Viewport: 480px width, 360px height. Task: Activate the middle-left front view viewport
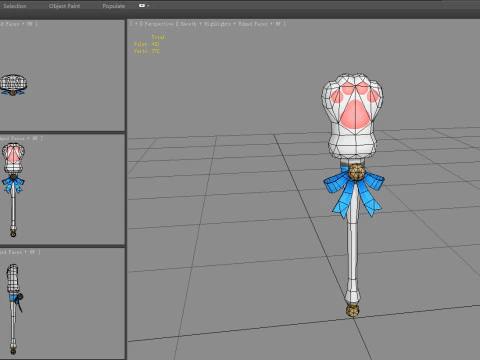(x=62, y=189)
